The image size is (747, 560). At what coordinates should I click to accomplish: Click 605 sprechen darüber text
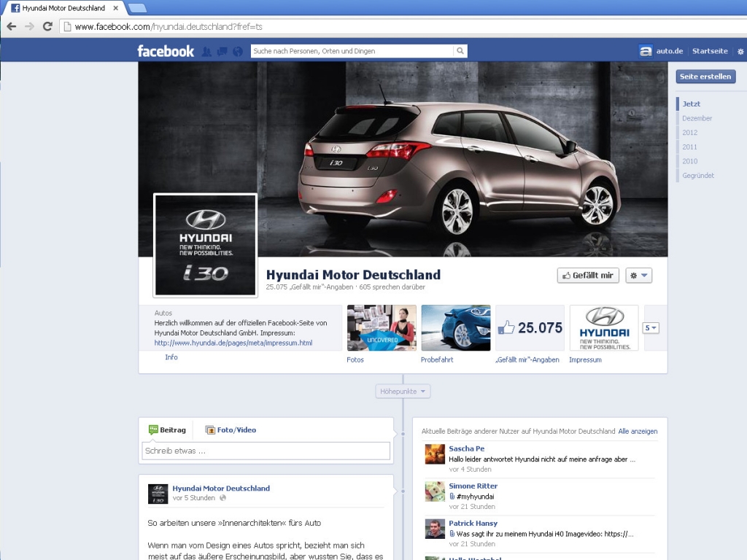pyautogui.click(x=392, y=287)
